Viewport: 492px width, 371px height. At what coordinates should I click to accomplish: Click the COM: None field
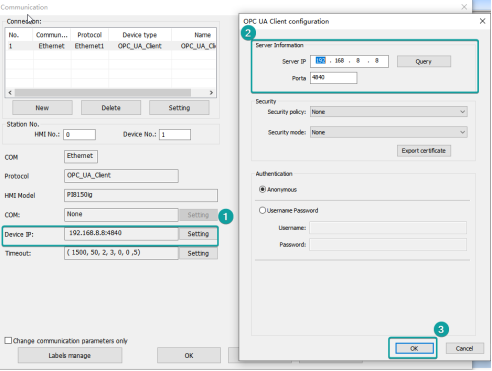tap(121, 215)
